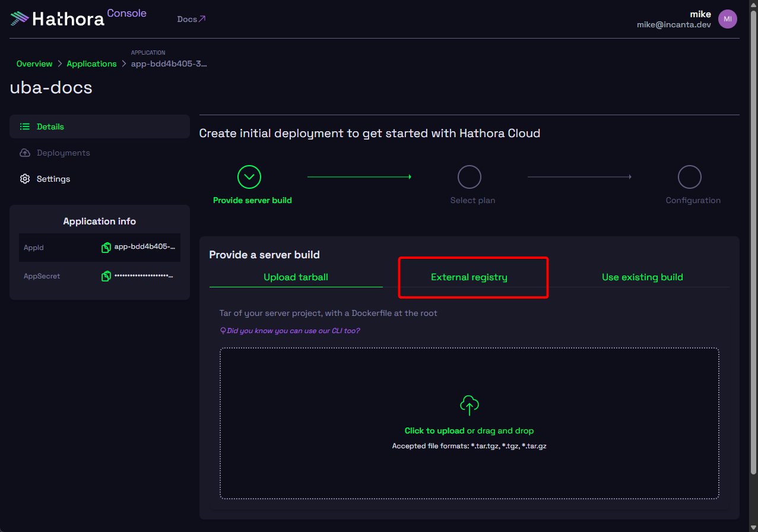Open the CLI tip link
The width and height of the screenshot is (758, 532).
[290, 331]
